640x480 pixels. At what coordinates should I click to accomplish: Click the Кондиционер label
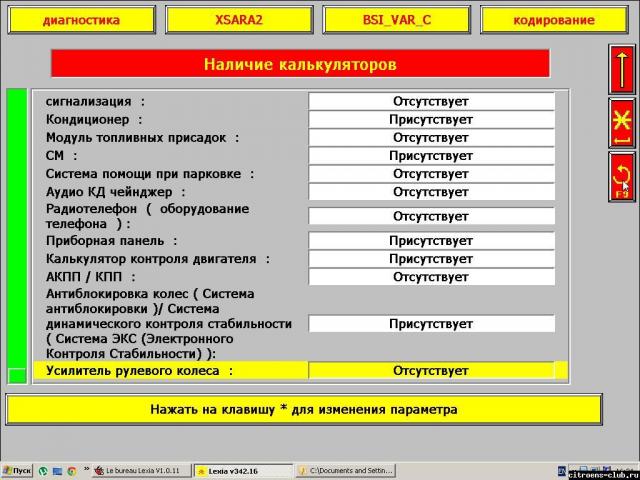click(x=94, y=120)
